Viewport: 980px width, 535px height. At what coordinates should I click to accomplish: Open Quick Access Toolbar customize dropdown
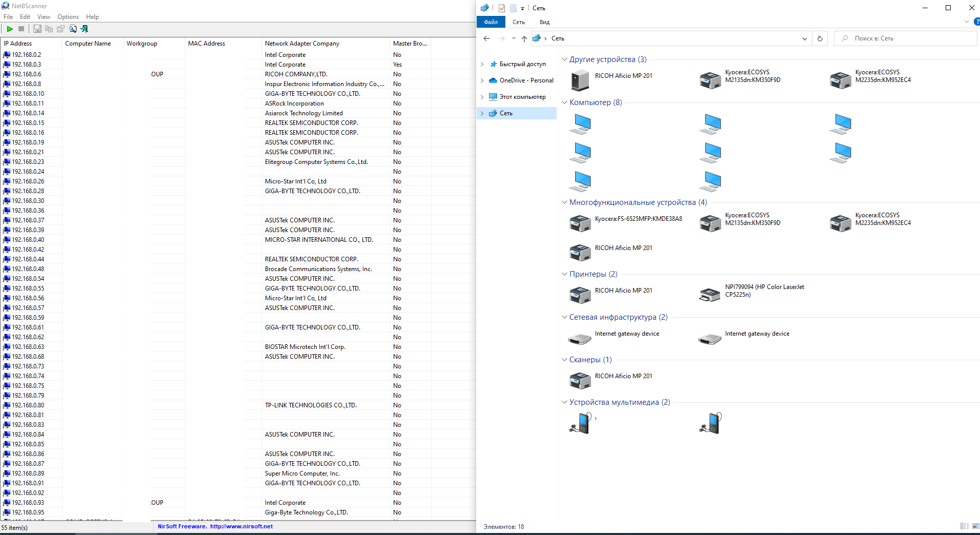pos(522,8)
